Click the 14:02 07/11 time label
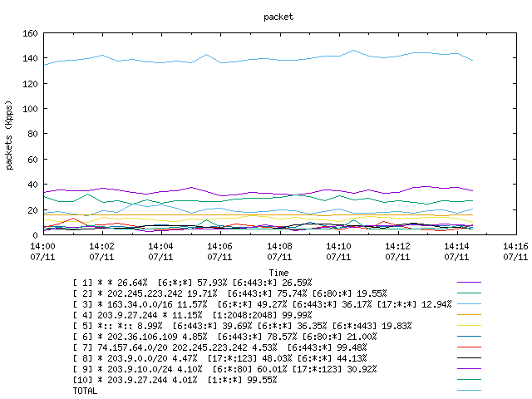This screenshot has height=399, width=532. (x=101, y=251)
